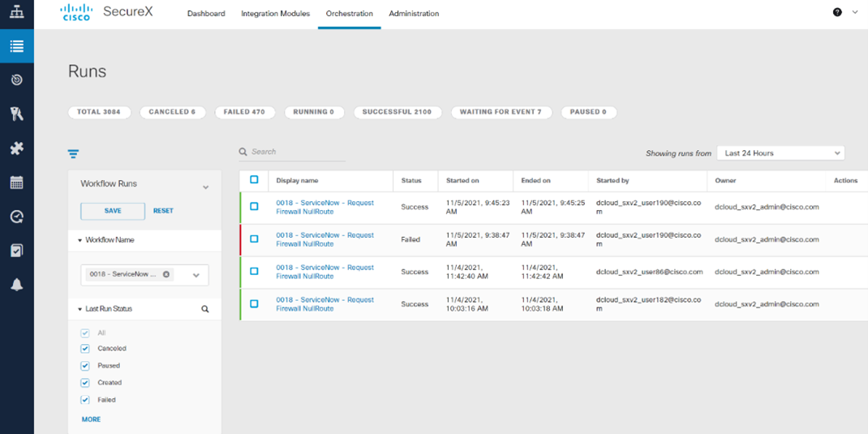Select the Runs list icon in sidebar

click(16, 46)
